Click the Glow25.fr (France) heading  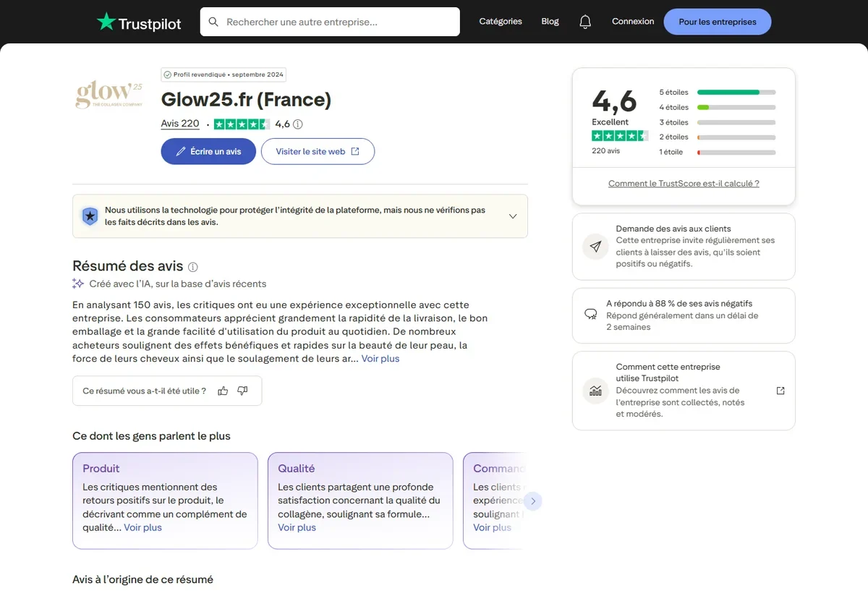point(246,99)
